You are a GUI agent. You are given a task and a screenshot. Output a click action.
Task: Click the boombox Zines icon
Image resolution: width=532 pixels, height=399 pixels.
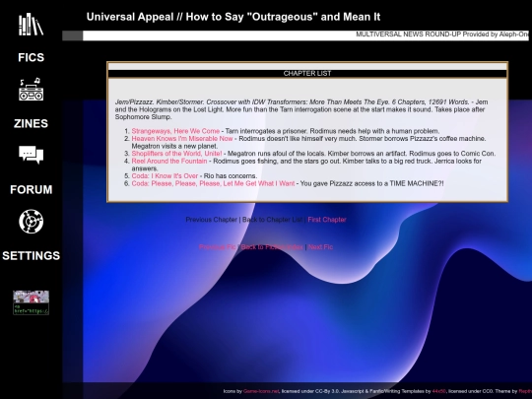pos(31,90)
